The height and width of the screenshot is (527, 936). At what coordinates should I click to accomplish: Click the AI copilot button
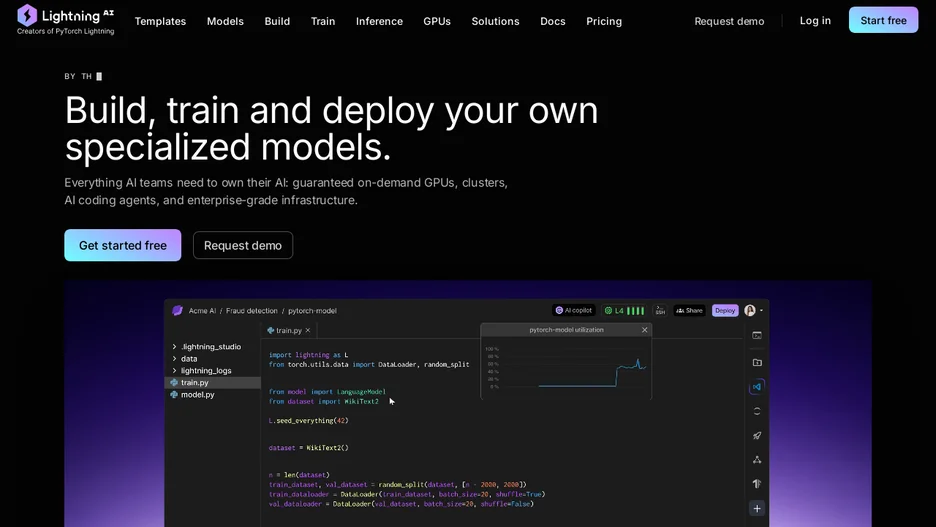click(574, 310)
